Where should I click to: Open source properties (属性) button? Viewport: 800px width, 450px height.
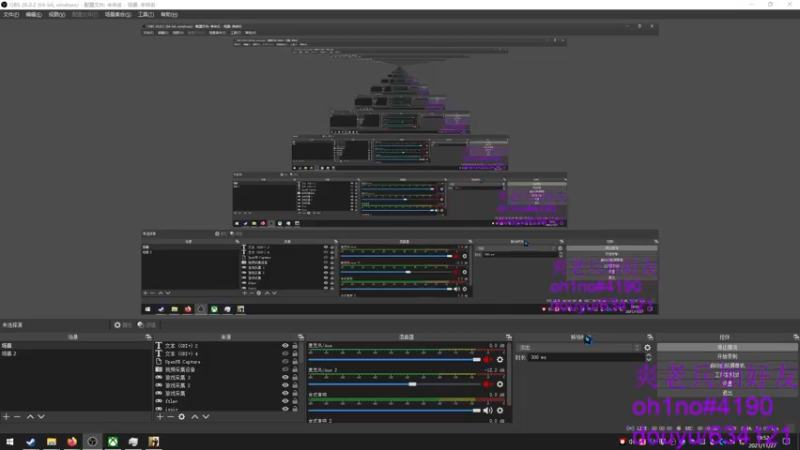(123, 325)
